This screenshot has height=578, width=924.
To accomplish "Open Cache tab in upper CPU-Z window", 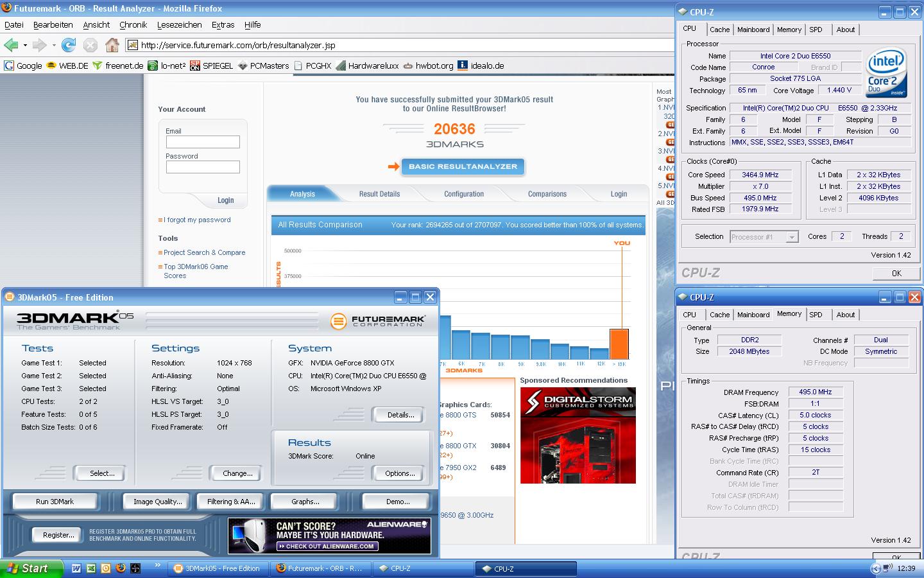I will [x=719, y=30].
